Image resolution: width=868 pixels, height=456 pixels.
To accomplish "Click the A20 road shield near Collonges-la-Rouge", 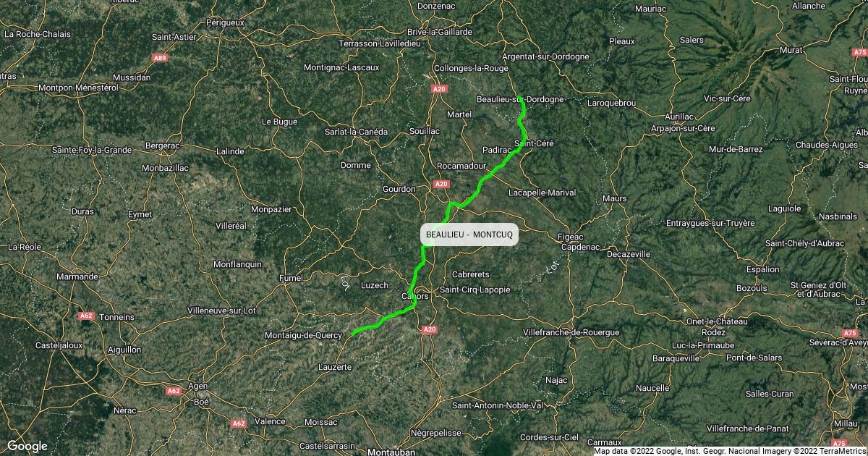I will (439, 88).
